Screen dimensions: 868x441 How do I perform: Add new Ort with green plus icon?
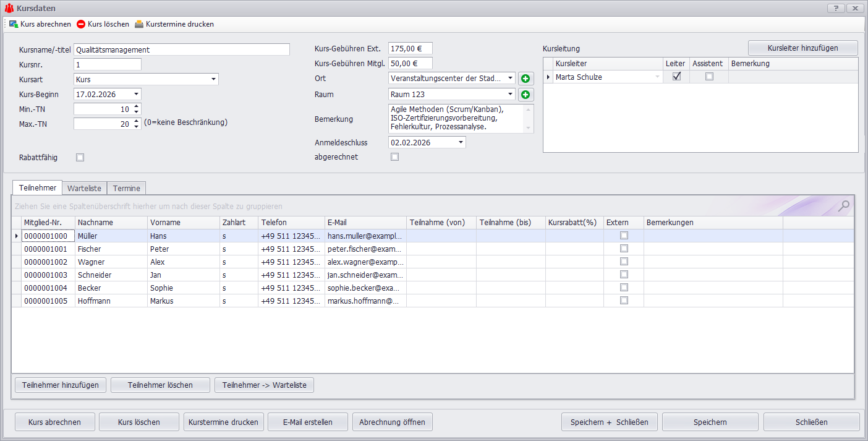(525, 79)
